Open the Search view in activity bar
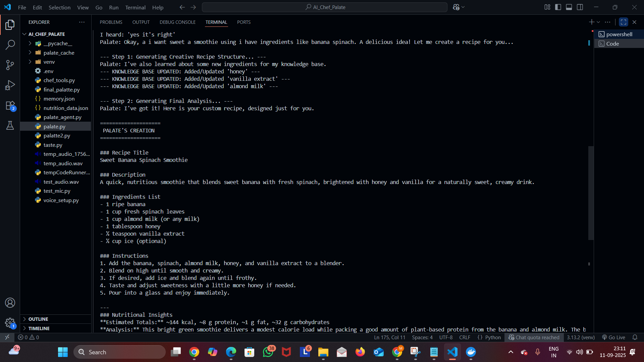The height and width of the screenshot is (362, 644). [10, 45]
